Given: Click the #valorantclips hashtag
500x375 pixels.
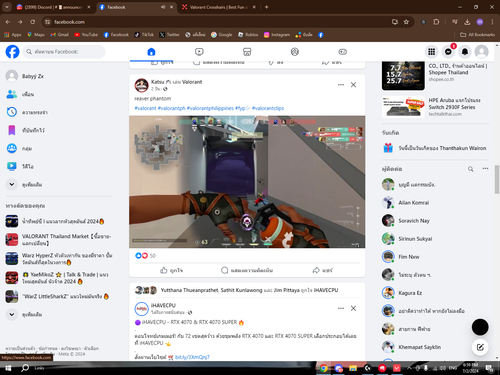Looking at the screenshot, I should [268, 108].
